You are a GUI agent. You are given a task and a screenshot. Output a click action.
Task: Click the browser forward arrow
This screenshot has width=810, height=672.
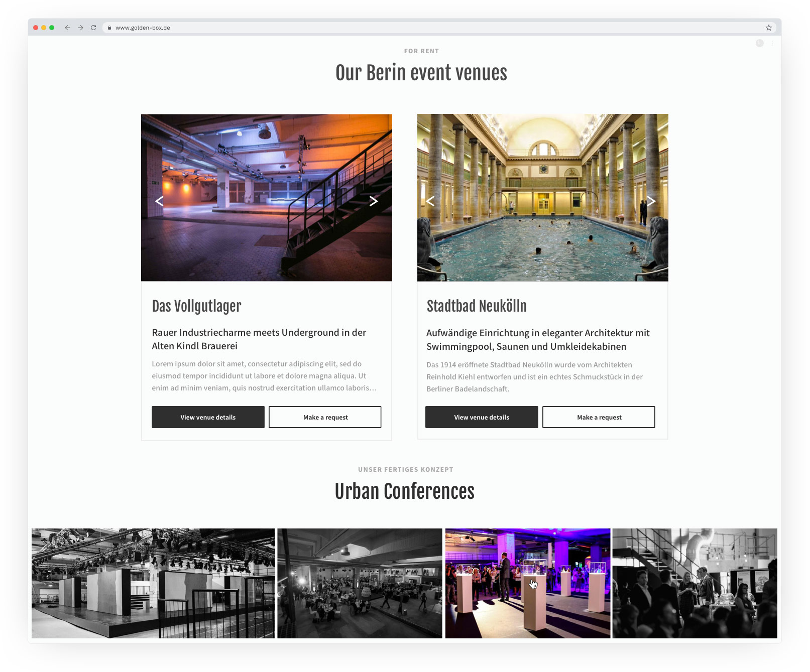(80, 28)
